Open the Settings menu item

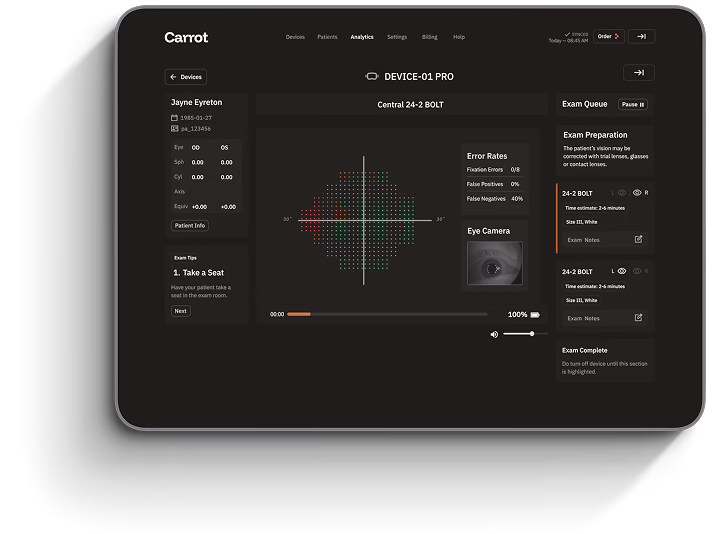[x=397, y=37]
